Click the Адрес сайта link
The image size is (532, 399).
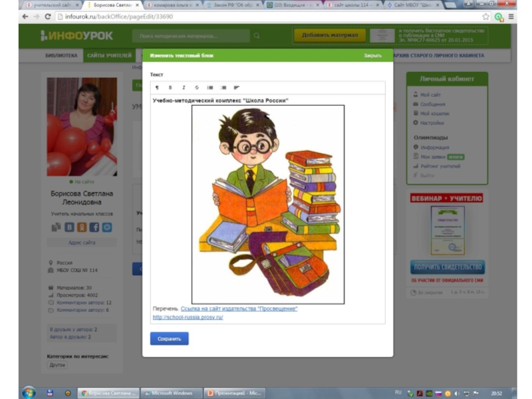tap(82, 243)
